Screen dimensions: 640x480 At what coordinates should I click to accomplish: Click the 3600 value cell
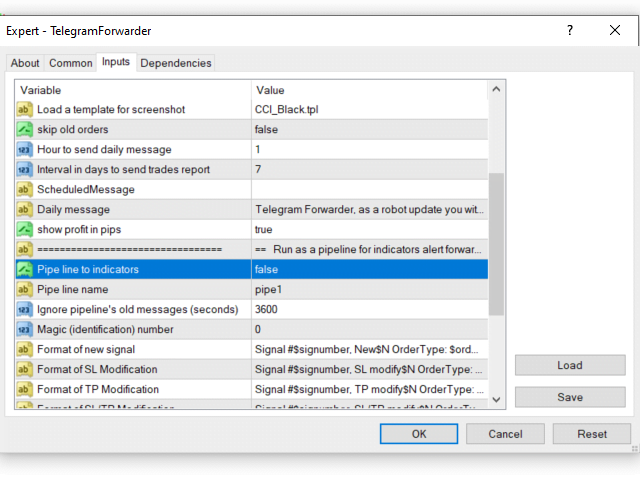(x=370, y=309)
